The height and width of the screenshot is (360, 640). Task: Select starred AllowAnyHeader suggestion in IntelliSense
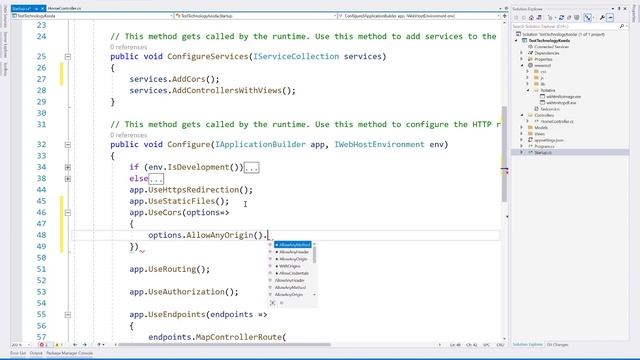(292, 252)
